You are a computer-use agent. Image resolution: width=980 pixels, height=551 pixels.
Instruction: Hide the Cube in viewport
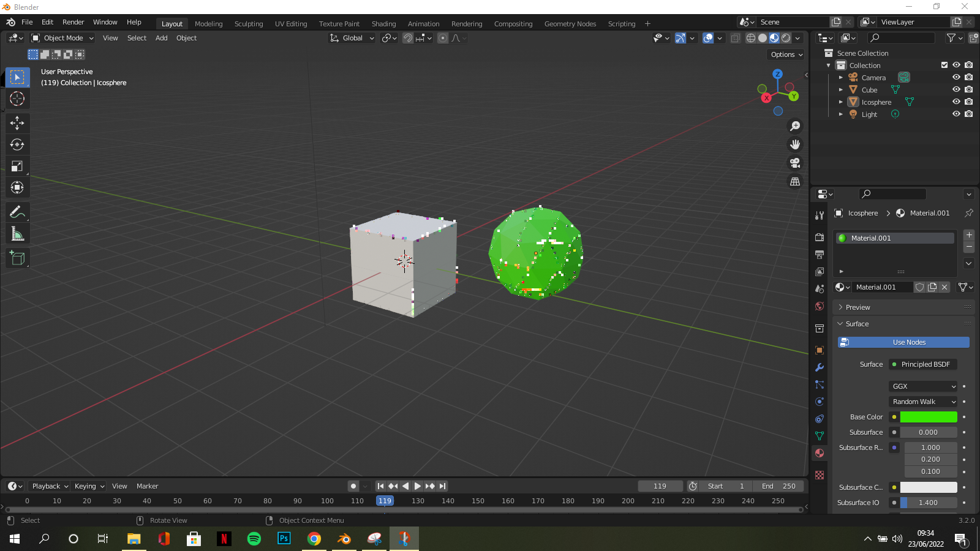coord(956,89)
